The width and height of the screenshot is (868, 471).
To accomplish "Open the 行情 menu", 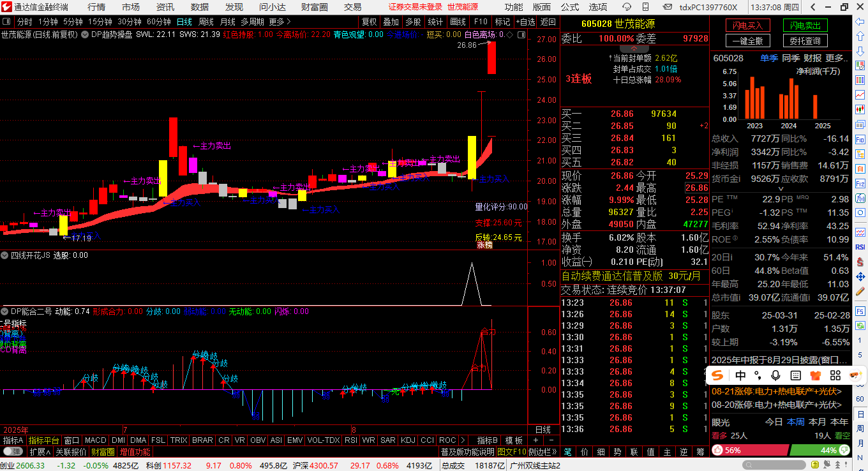I will (x=96, y=7).
